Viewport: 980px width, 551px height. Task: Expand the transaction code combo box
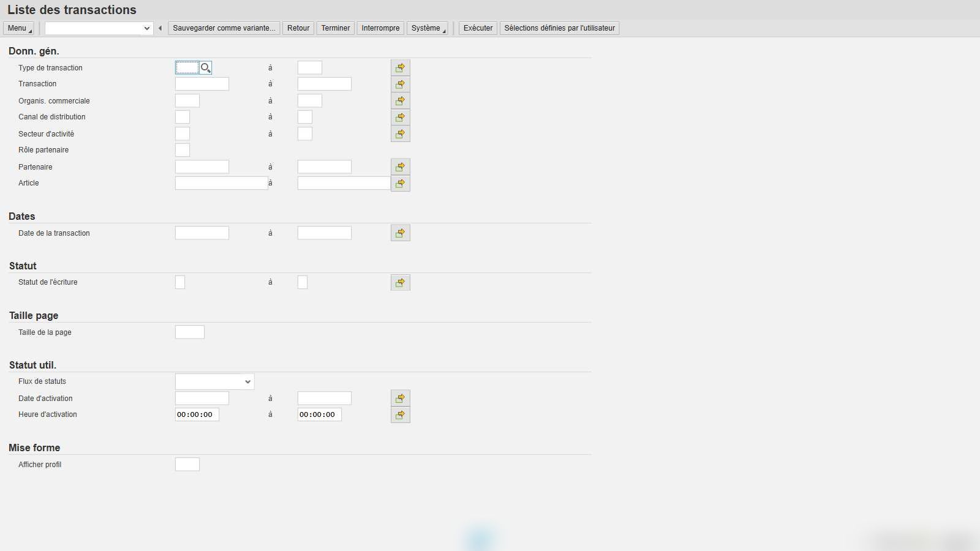pos(146,28)
